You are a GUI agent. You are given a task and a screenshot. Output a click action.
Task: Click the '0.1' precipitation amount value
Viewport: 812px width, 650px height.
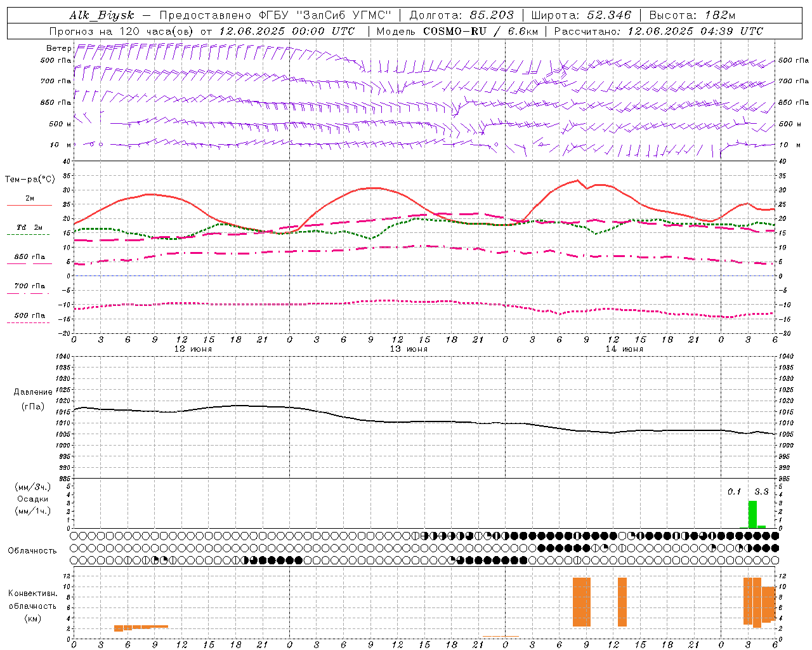pos(734,491)
